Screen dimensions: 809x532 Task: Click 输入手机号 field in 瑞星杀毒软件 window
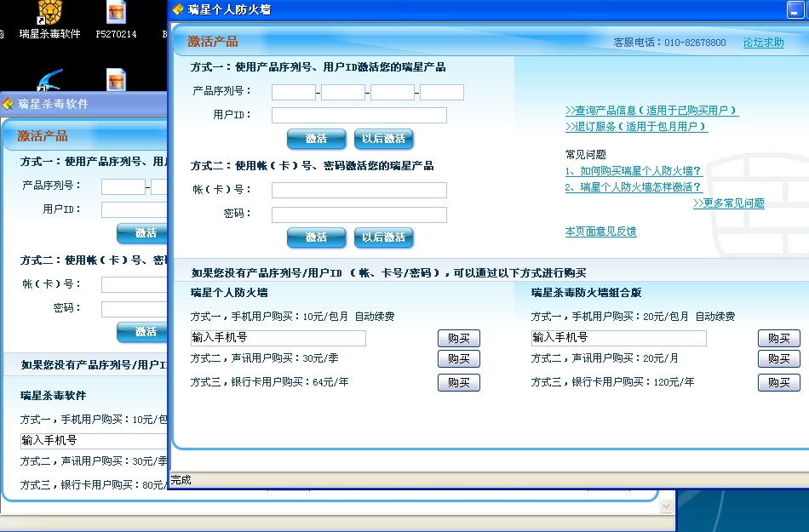pyautogui.click(x=94, y=441)
